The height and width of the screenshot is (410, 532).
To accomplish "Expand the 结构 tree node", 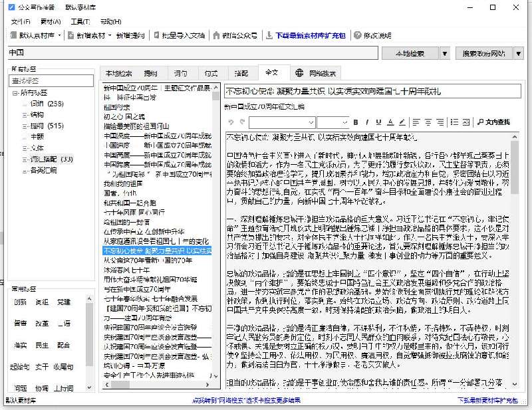I will click(25, 115).
